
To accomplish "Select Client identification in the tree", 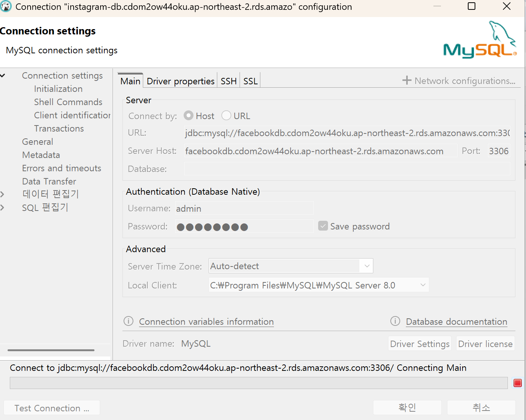I will pos(72,115).
